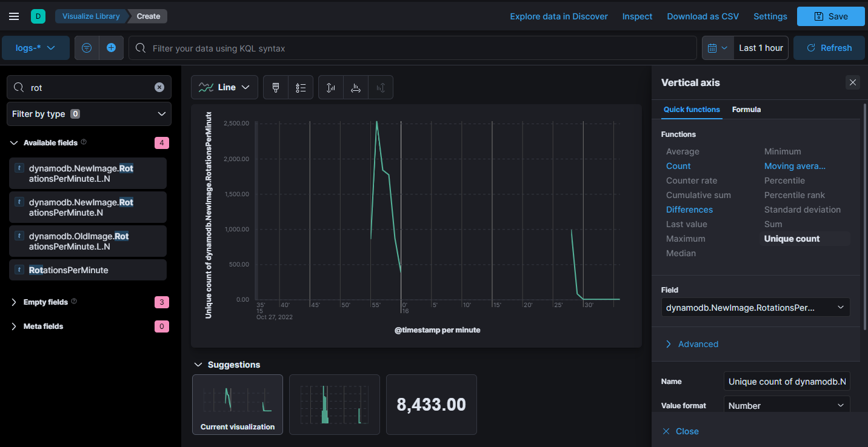Click the type icon of RotationsPerMinute field

(x=19, y=270)
